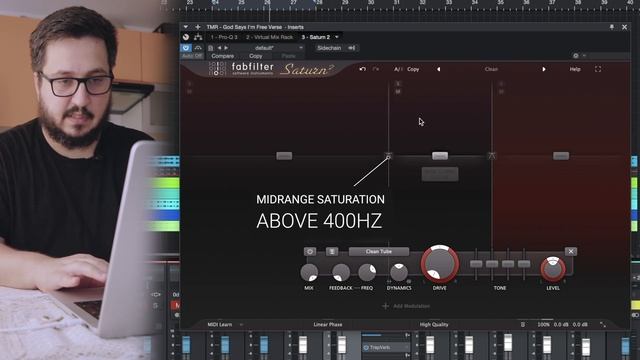Open the Clean Tube style dropdown
640x360 pixels.
click(x=379, y=251)
